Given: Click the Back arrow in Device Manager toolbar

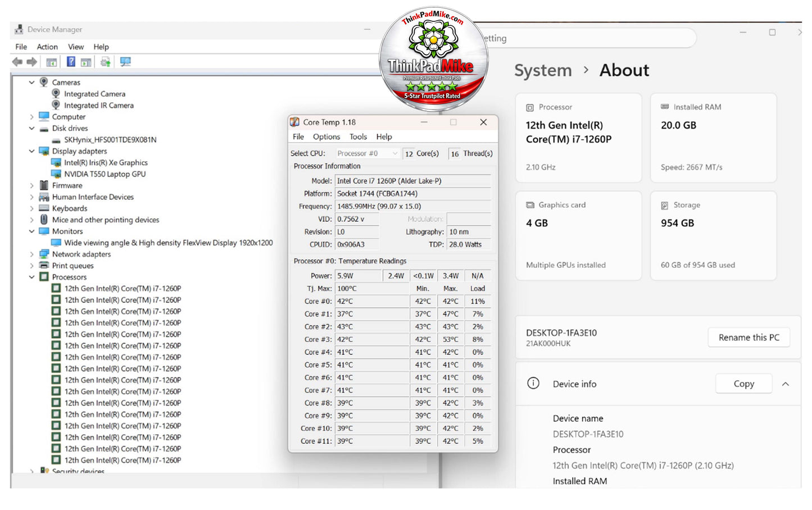Looking at the screenshot, I should point(17,62).
